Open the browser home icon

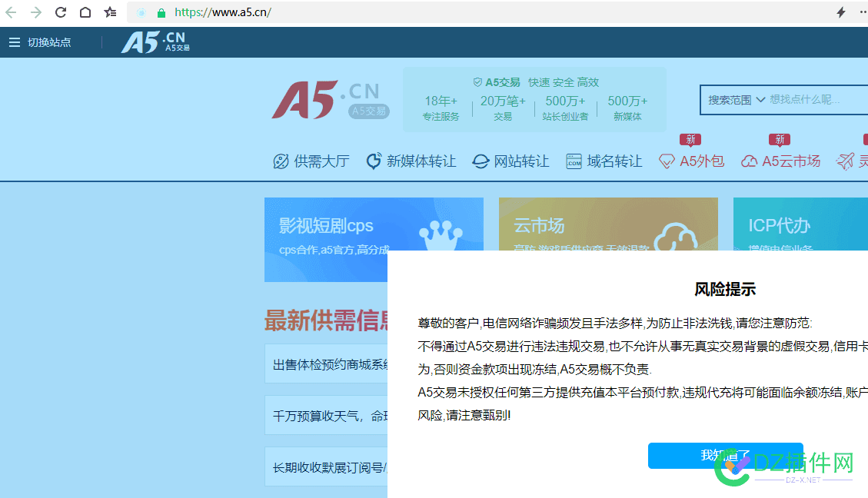pos(85,12)
